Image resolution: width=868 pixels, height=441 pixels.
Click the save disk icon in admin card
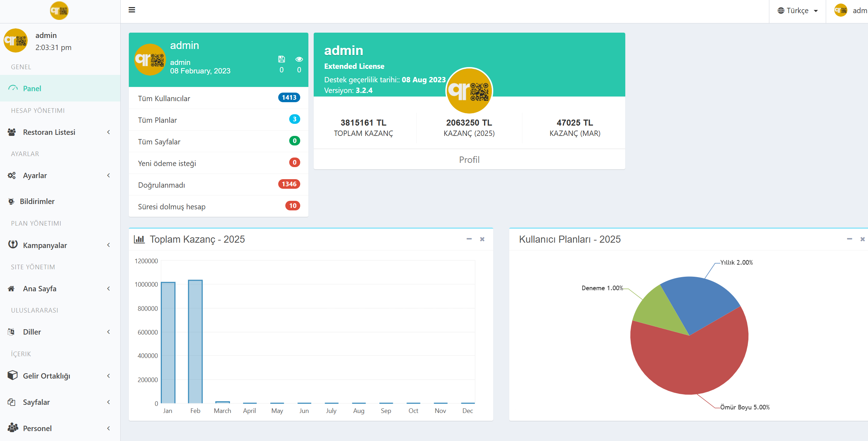click(281, 59)
